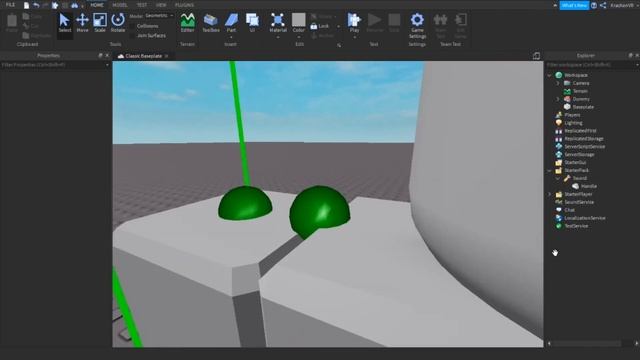Click the new file icon in quick access bar
This screenshot has width=640, height=360.
click(x=27, y=5)
